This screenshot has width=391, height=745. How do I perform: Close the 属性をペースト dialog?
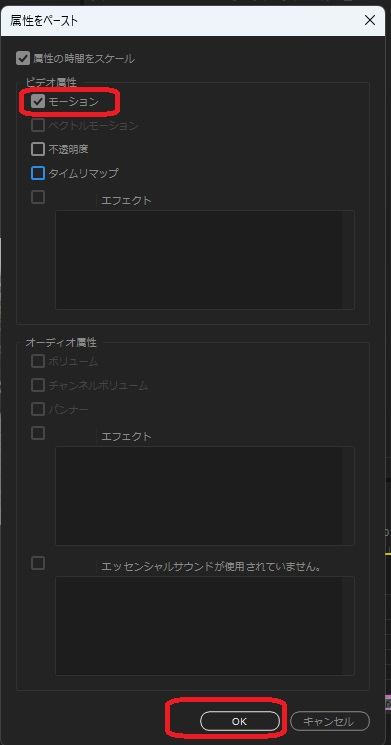coord(370,20)
